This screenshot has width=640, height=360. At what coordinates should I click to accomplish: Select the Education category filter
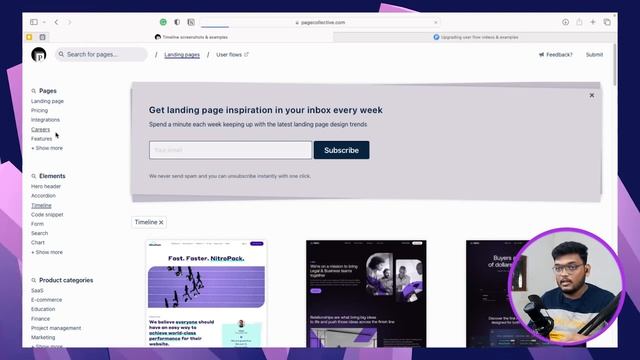[43, 309]
